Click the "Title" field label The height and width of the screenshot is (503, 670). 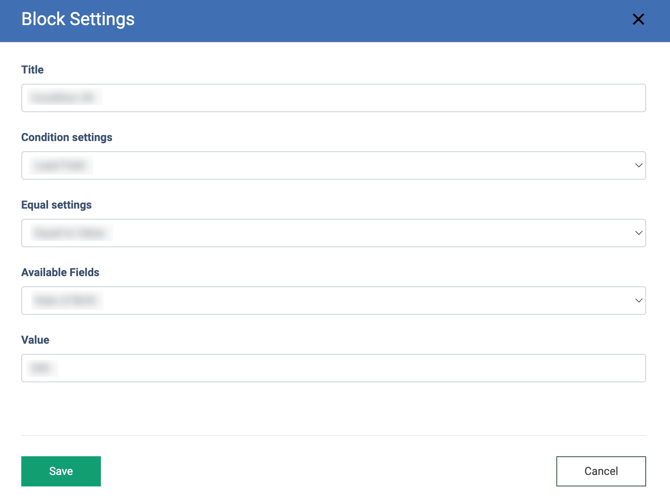click(32, 70)
